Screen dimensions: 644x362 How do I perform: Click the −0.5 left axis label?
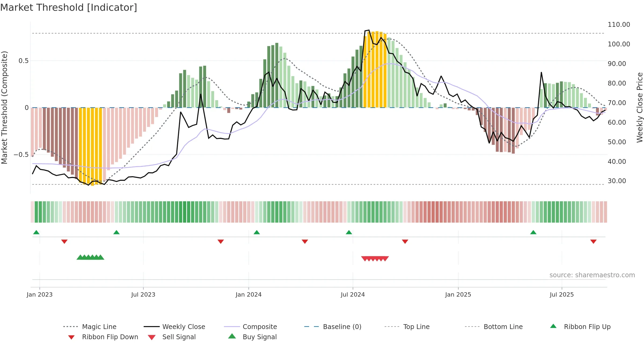(x=21, y=155)
